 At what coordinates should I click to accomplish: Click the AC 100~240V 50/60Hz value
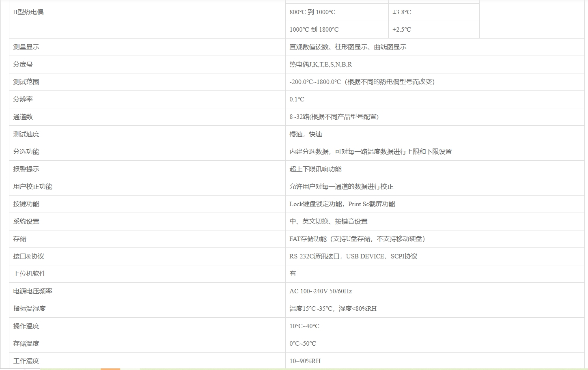click(321, 291)
